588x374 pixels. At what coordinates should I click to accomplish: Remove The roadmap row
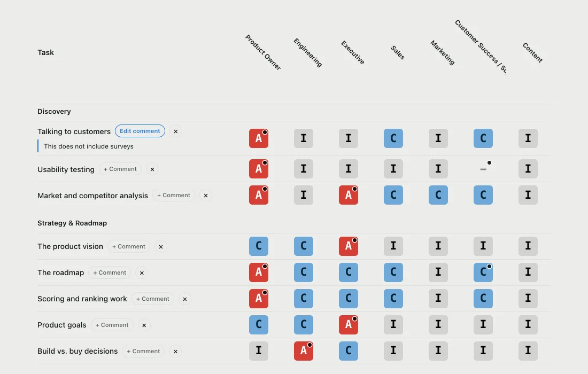[142, 273]
